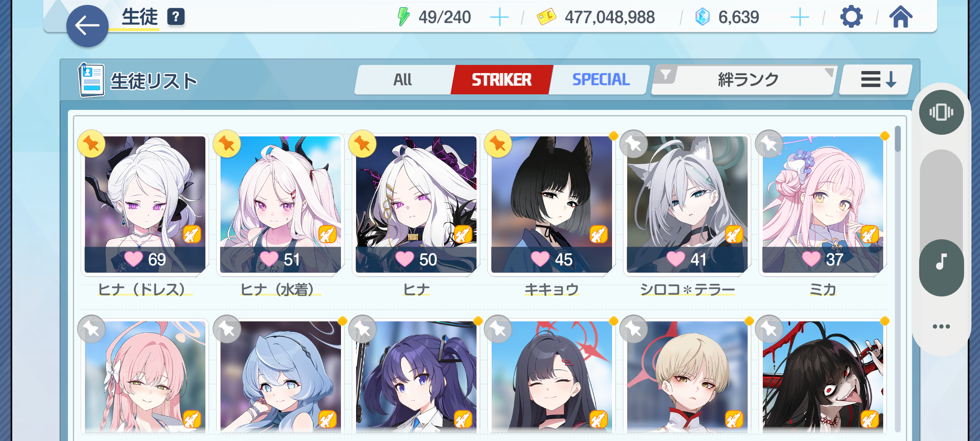This screenshot has height=441, width=980.
Task: Tap the music note icon
Action: click(941, 261)
